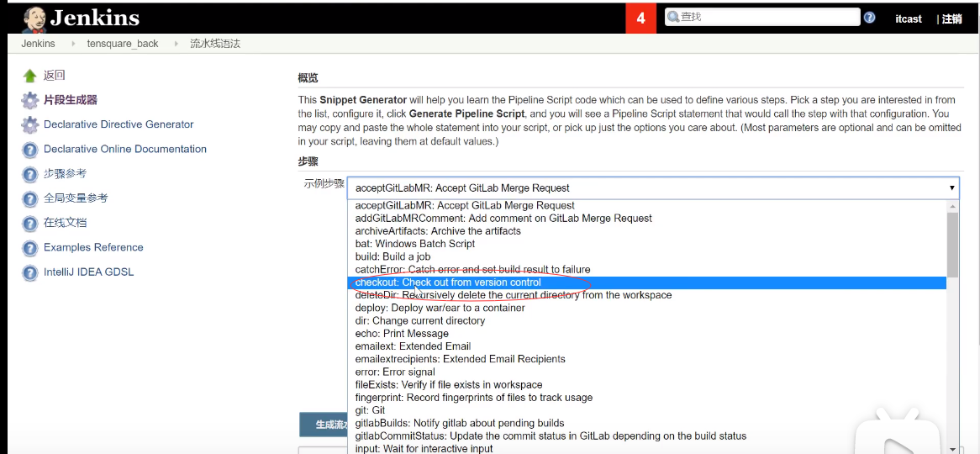
Task: Open the 在线文档 sidebar link
Action: click(65, 224)
